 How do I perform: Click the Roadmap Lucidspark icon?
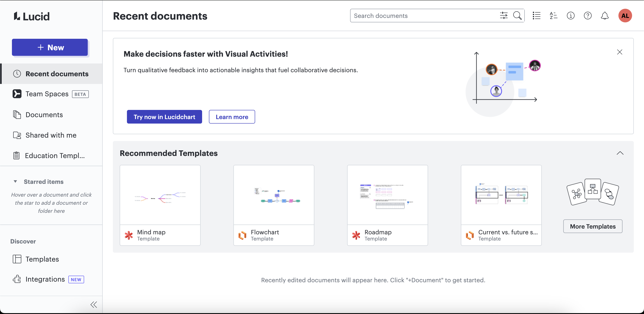pyautogui.click(x=356, y=235)
